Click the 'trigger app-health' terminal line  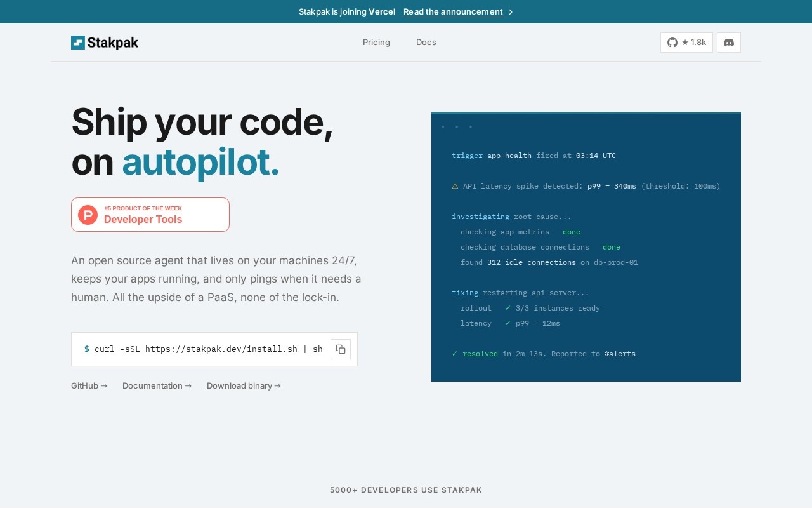[x=534, y=156]
